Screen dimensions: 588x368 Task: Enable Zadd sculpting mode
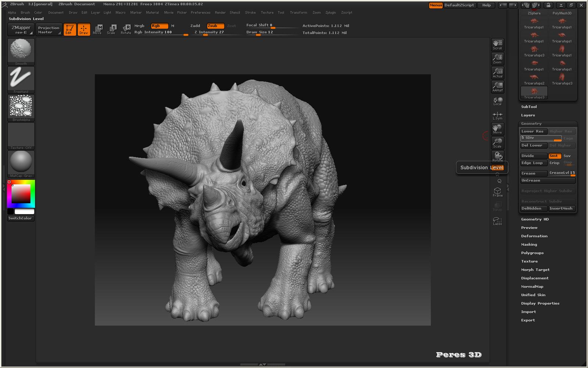(195, 26)
